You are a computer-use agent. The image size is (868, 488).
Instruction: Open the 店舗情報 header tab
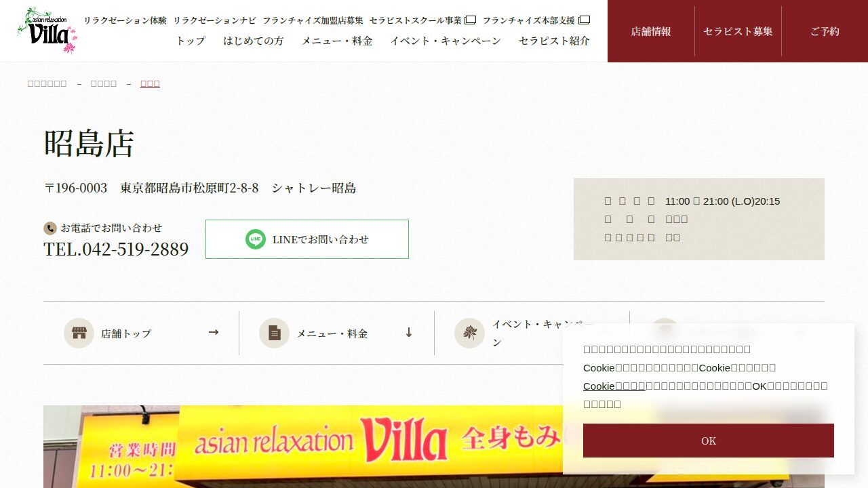point(651,31)
